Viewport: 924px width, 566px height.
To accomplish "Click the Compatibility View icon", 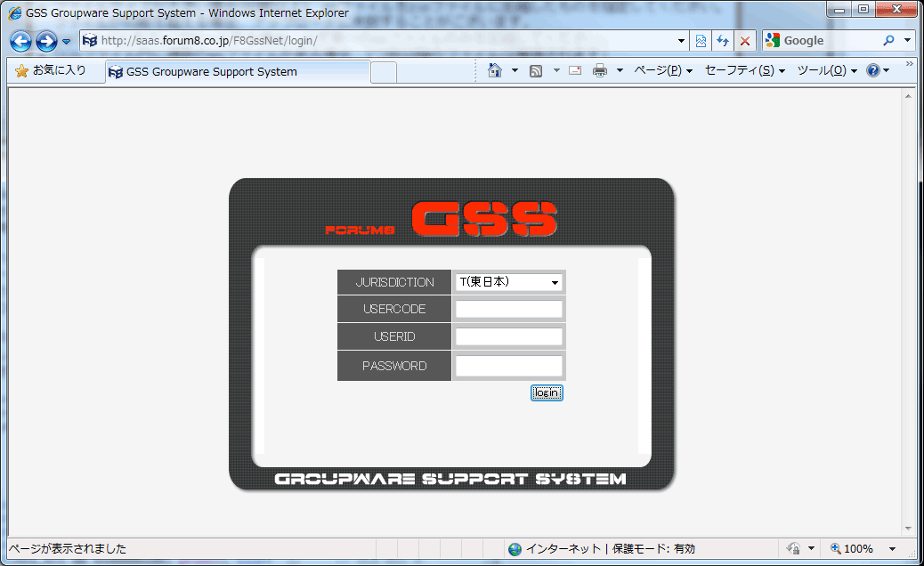I will point(701,41).
